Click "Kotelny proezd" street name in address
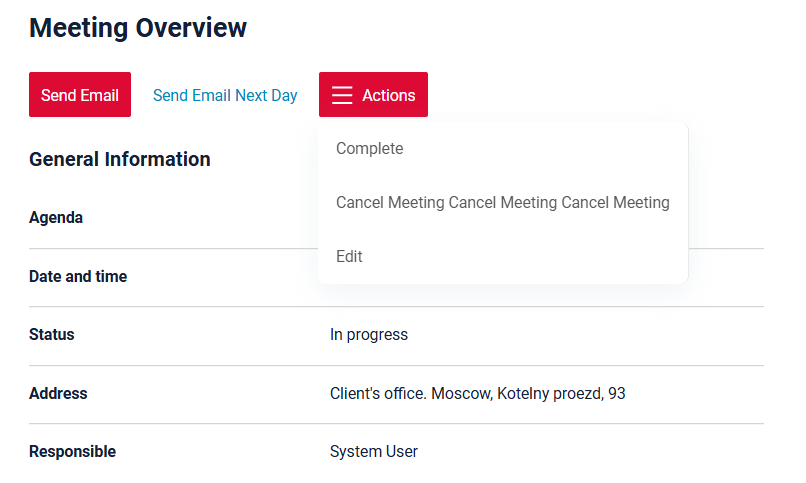Image resolution: width=806 pixels, height=483 pixels. click(x=551, y=394)
